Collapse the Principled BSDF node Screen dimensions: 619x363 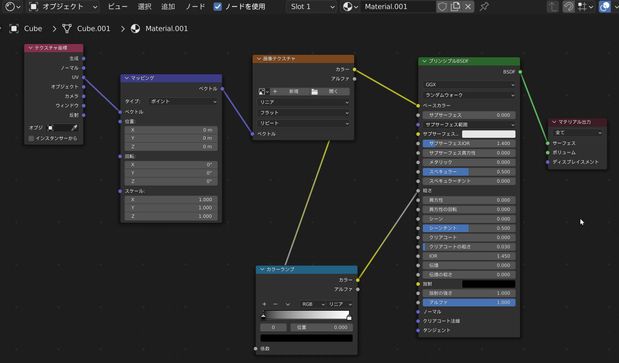[x=425, y=61]
